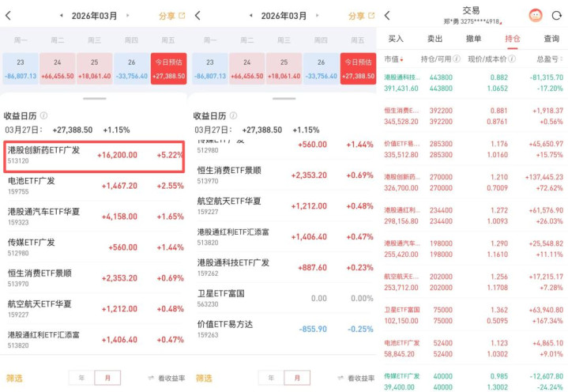Select 电池ETF广发 holding with 52400 shares
The height and width of the screenshot is (392, 568).
point(473,349)
